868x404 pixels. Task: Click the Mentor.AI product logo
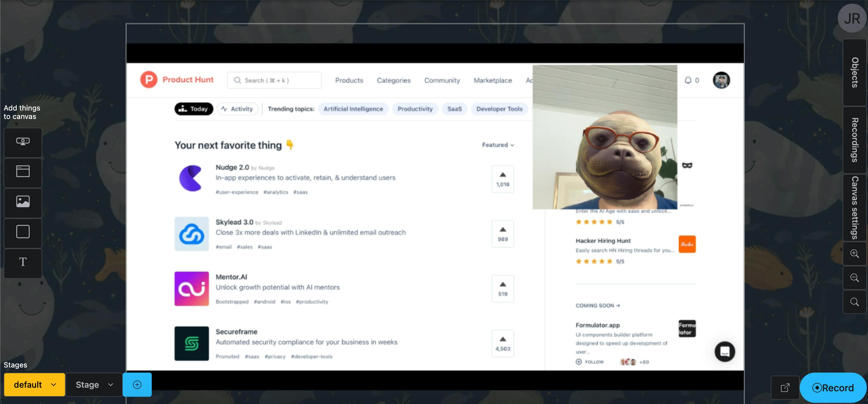[191, 289]
